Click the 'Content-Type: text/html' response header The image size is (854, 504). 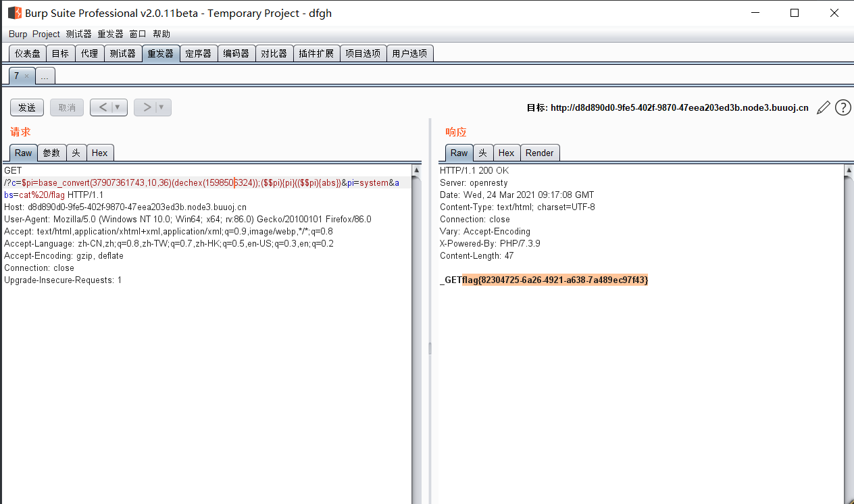pyautogui.click(x=518, y=207)
